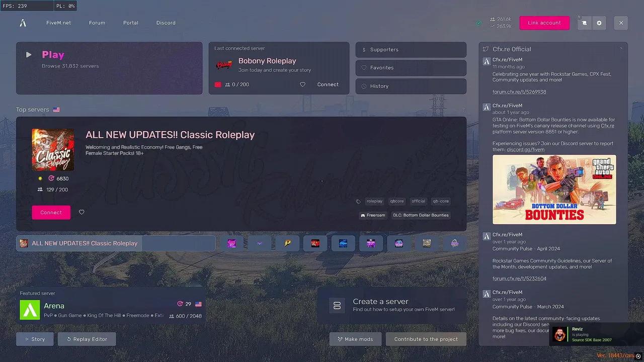
Task: Toggle favorite heart next to pink Connect
Action: (82, 212)
